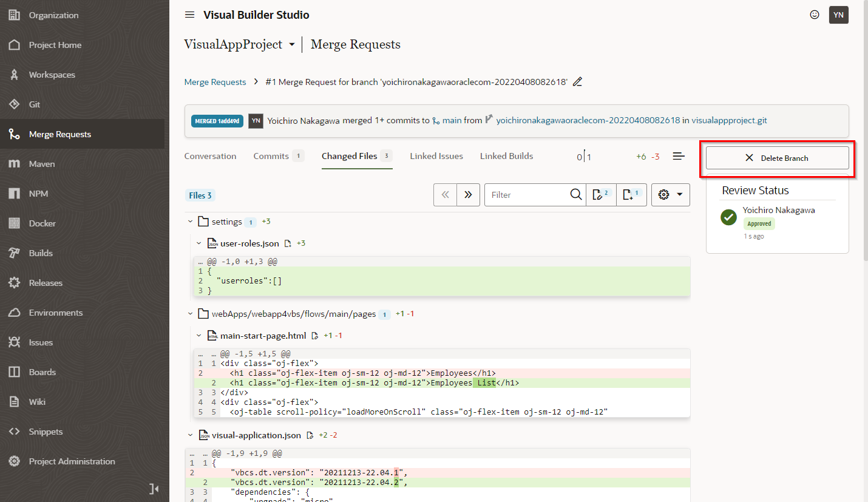Click the hamburger navigation menu icon
The height and width of the screenshot is (502, 868).
pyautogui.click(x=189, y=15)
